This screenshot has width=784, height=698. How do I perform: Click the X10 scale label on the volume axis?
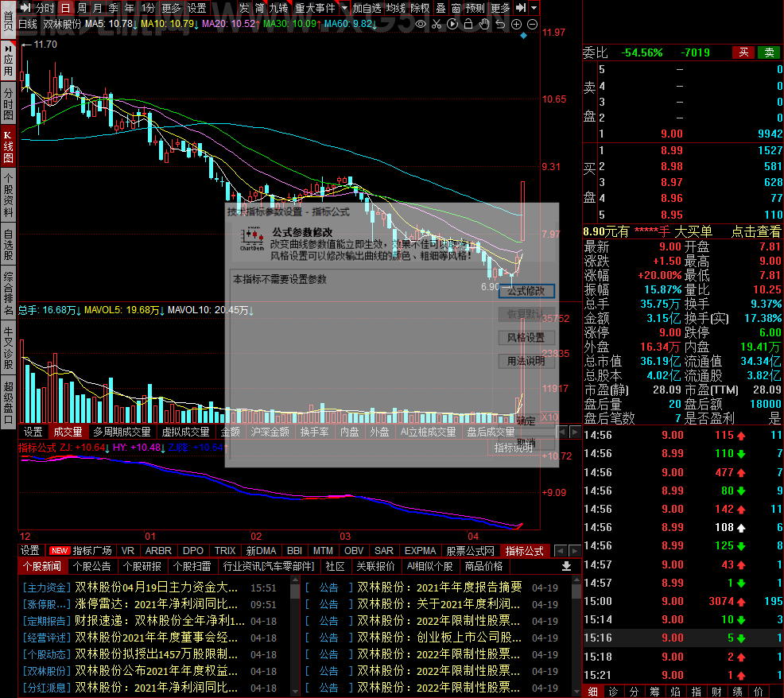pos(549,417)
